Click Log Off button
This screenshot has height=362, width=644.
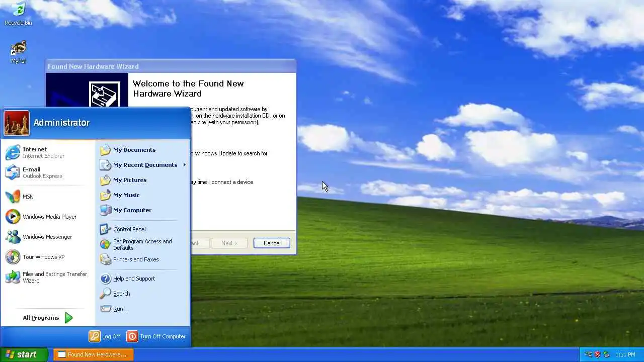point(105,336)
